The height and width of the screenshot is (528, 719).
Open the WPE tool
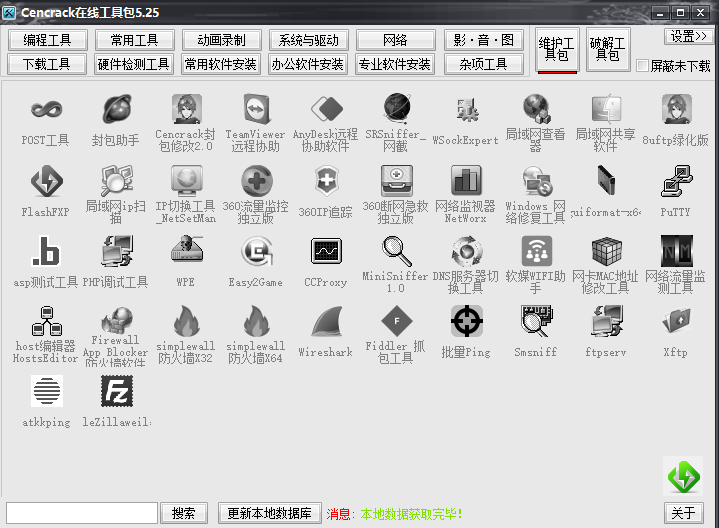pyautogui.click(x=186, y=251)
